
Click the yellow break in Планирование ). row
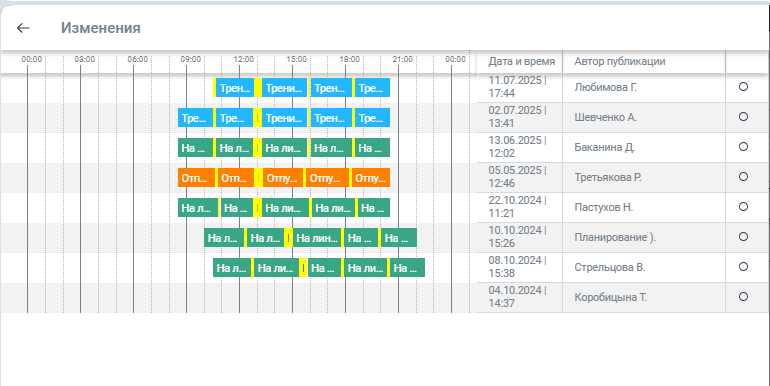click(288, 238)
